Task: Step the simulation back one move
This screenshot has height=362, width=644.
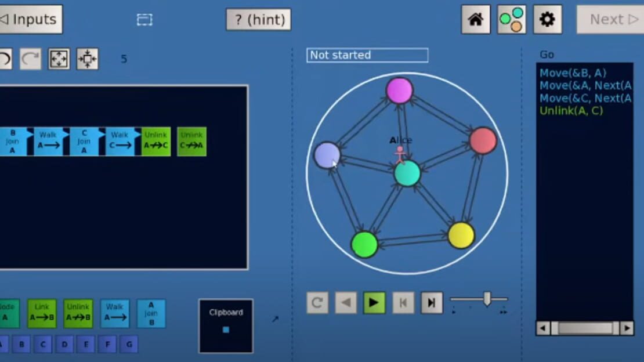Action: pyautogui.click(x=346, y=303)
